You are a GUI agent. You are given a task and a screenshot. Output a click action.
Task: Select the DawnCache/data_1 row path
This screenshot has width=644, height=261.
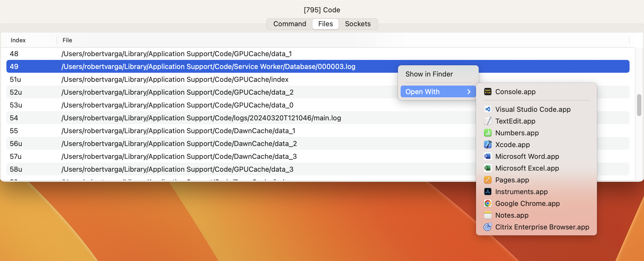(x=178, y=131)
